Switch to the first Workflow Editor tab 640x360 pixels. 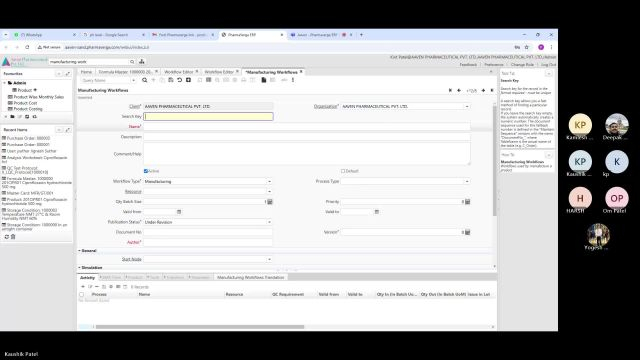(178, 72)
